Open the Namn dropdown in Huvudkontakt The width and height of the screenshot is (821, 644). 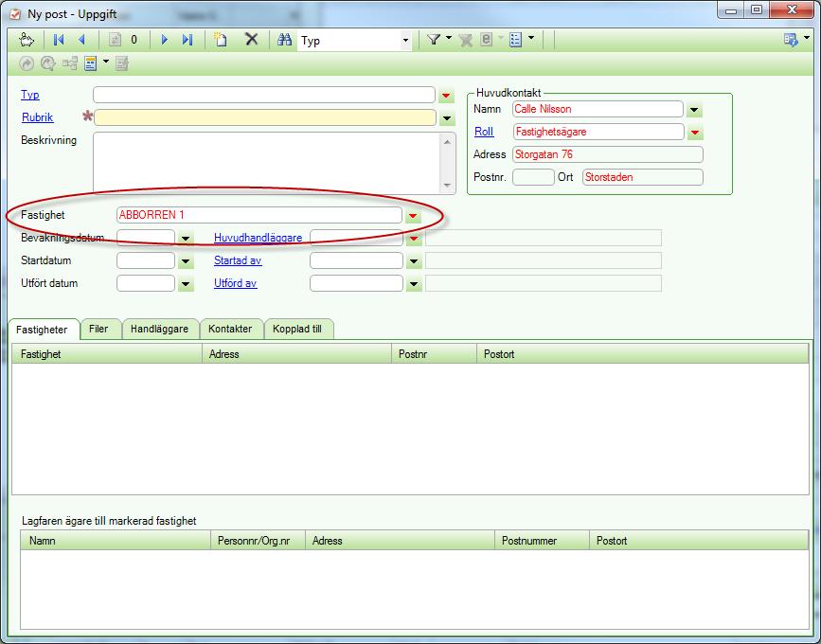click(694, 110)
